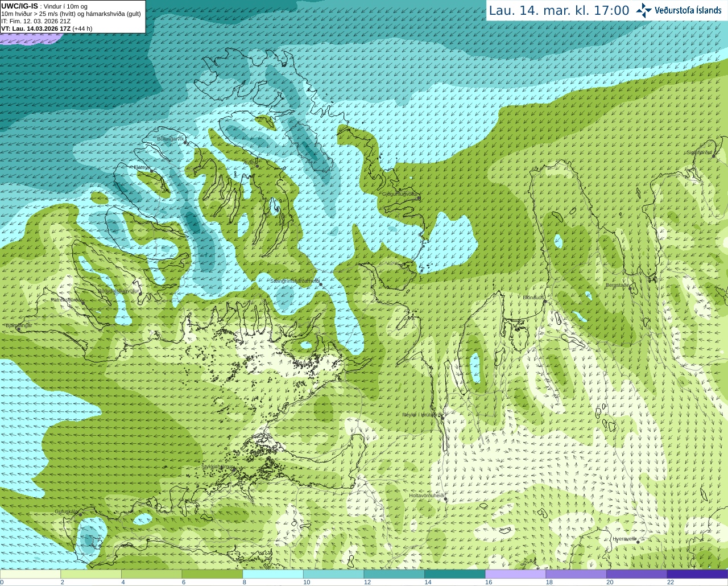This screenshot has height=586, width=728.
Task: Click the Gufuskálar station label
Action: pyautogui.click(x=66, y=511)
